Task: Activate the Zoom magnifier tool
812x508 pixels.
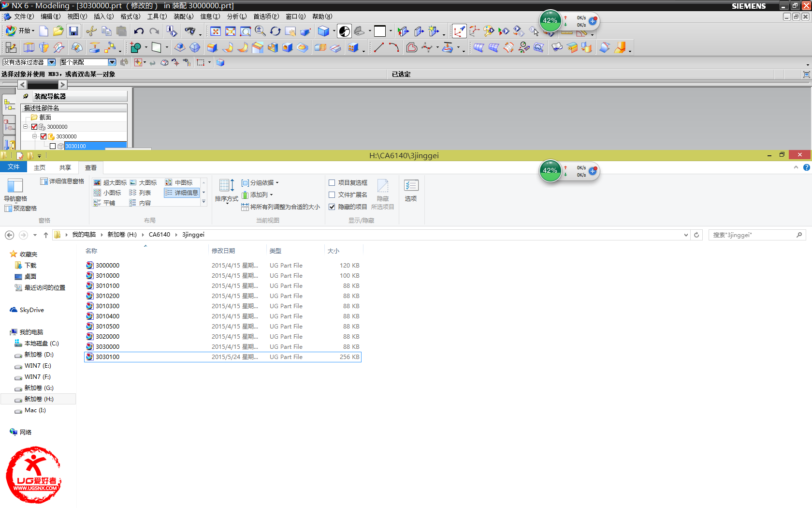Action: click(x=260, y=31)
